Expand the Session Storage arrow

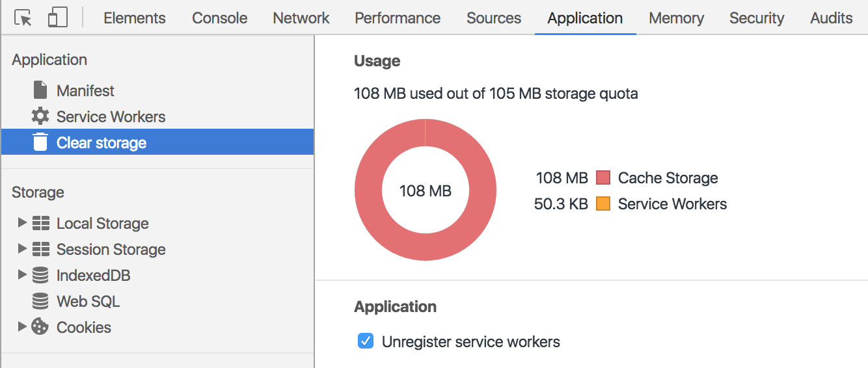click(22, 249)
